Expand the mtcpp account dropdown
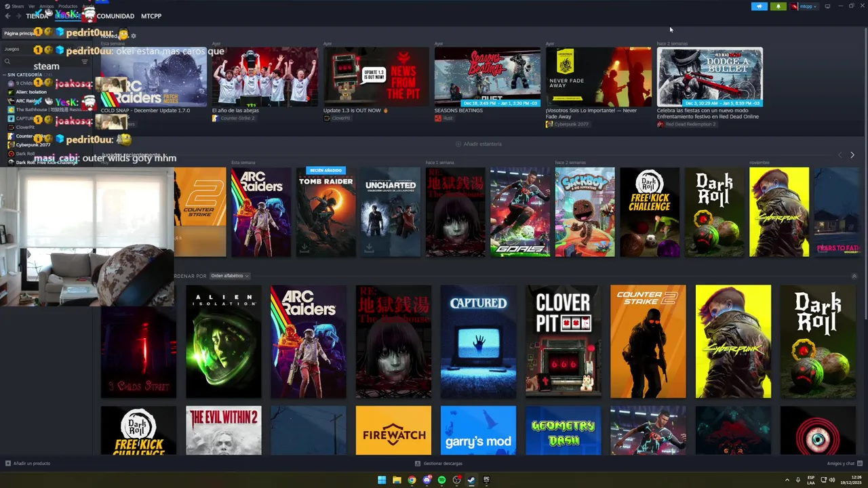The width and height of the screenshot is (868, 488). [x=804, y=6]
